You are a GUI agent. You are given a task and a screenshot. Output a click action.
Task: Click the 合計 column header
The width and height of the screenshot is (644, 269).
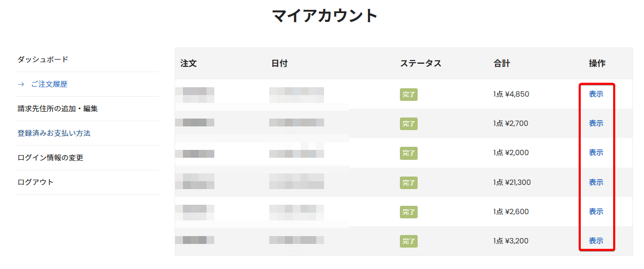click(502, 64)
